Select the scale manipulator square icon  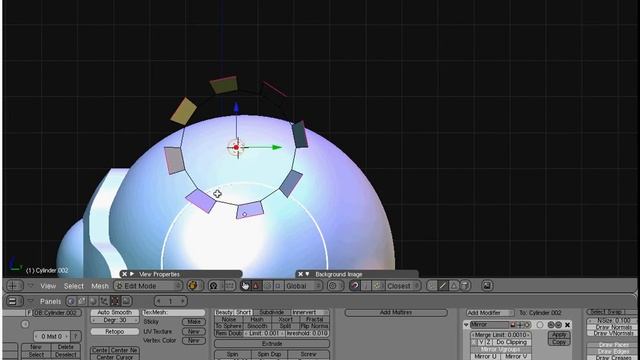point(278,286)
